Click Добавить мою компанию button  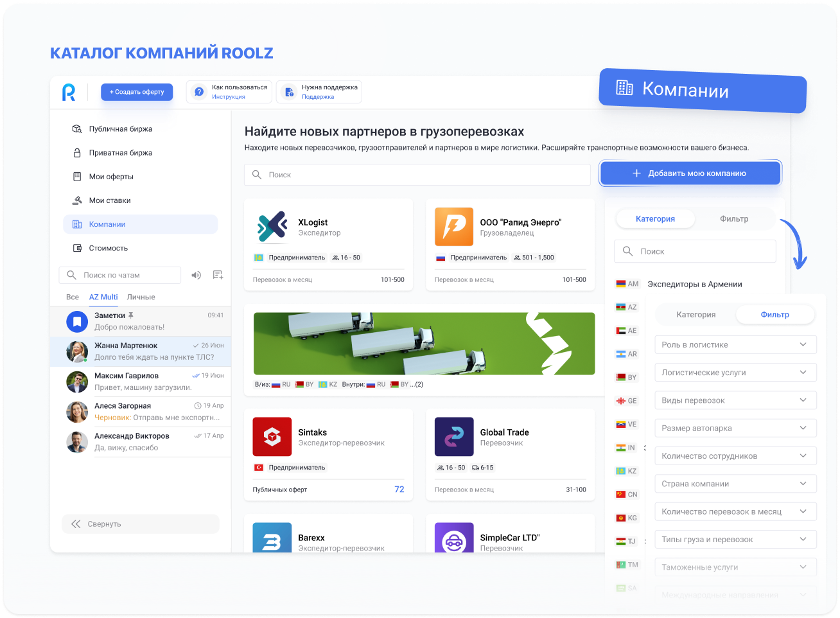coord(690,173)
